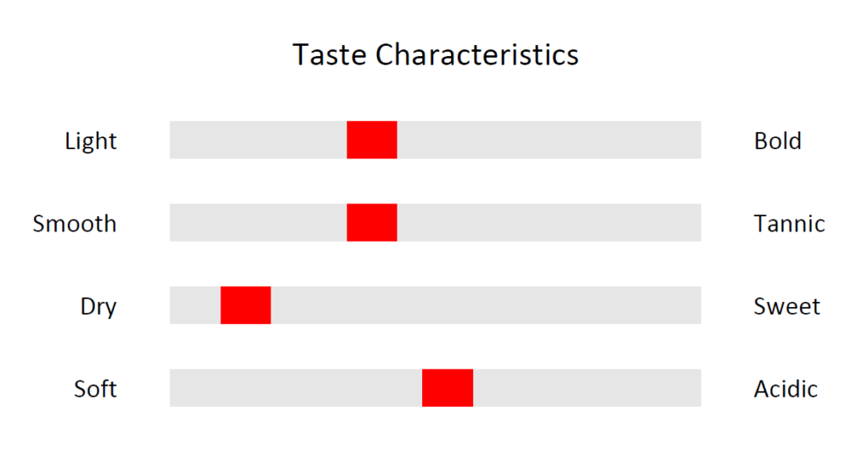Click the red marker on the Light–Bold bar

point(372,140)
